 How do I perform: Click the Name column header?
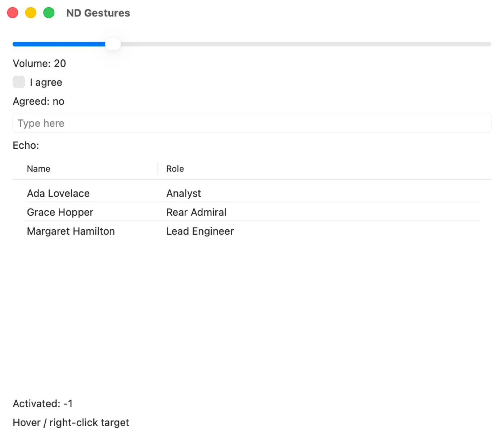click(39, 169)
